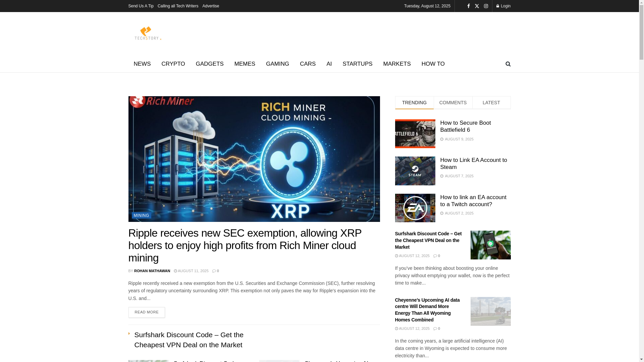Open Calling all Tech Writers link
644x362 pixels.
click(178, 6)
